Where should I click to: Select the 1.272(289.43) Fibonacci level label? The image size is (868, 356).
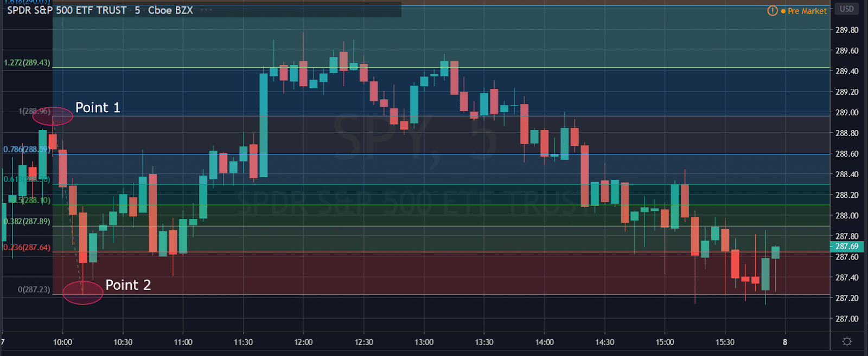coord(27,63)
